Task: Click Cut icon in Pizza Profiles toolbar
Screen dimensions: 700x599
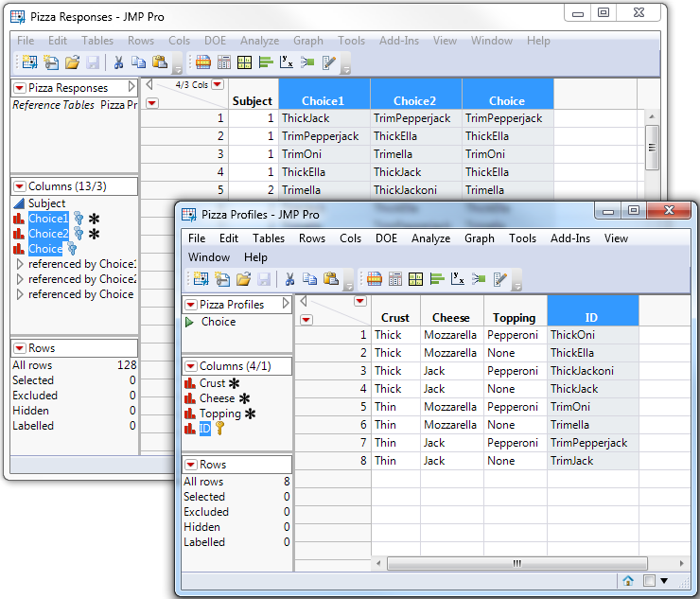Action: pyautogui.click(x=290, y=279)
